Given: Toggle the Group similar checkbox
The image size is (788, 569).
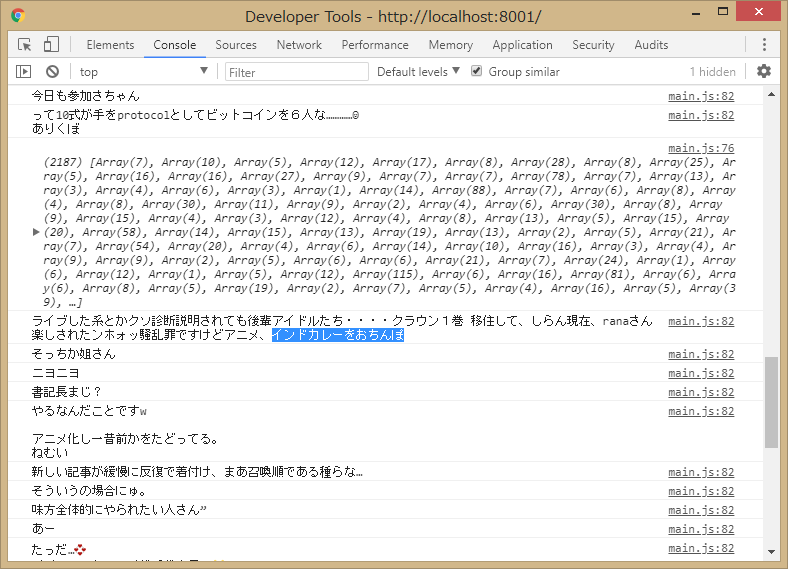Looking at the screenshot, I should 477,72.
